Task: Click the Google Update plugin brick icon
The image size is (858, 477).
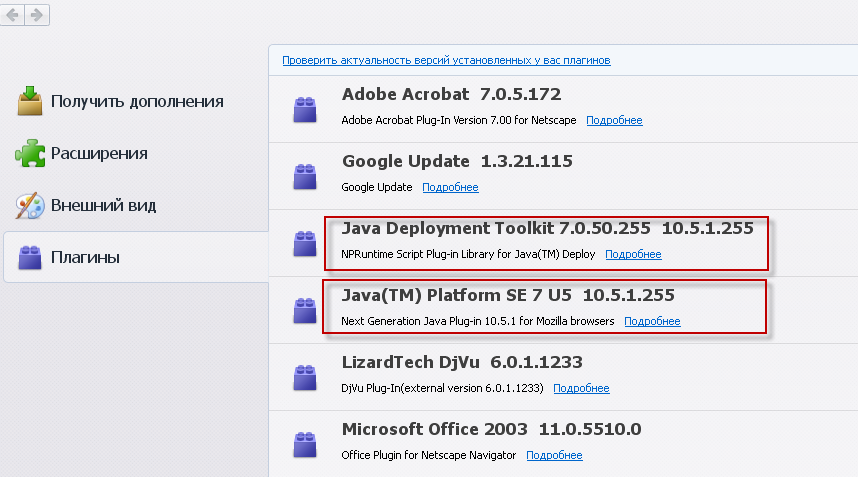Action: click(x=305, y=176)
